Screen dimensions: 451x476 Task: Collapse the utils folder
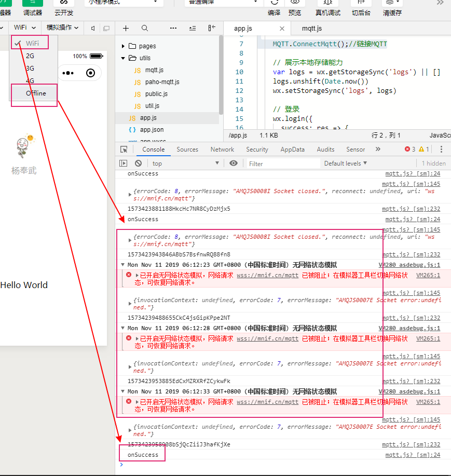coord(123,58)
